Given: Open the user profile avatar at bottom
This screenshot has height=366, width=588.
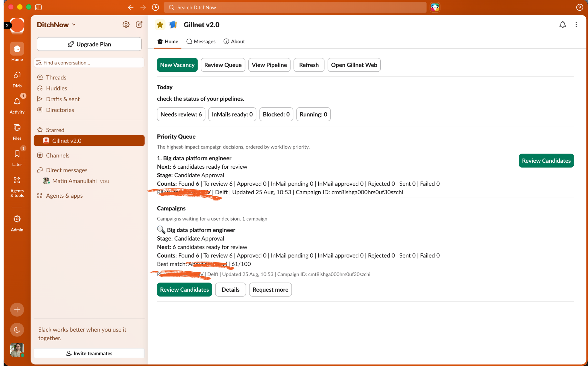Looking at the screenshot, I should pyautogui.click(x=17, y=350).
